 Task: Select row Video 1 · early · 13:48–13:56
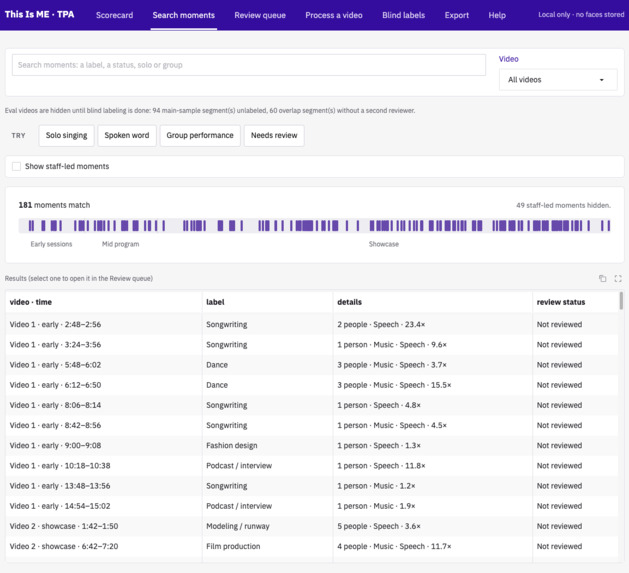pyautogui.click(x=312, y=486)
